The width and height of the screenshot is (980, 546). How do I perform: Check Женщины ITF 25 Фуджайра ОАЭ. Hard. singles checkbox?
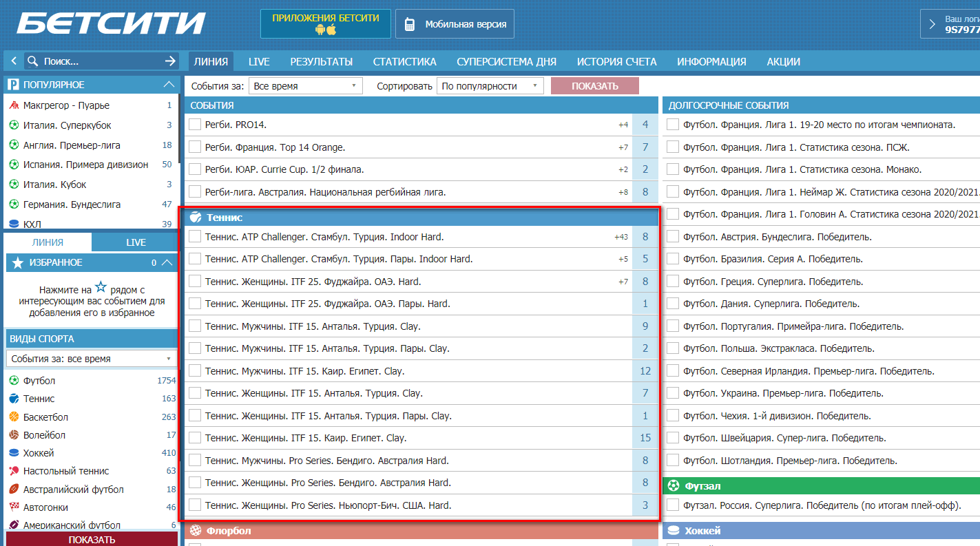tap(195, 282)
